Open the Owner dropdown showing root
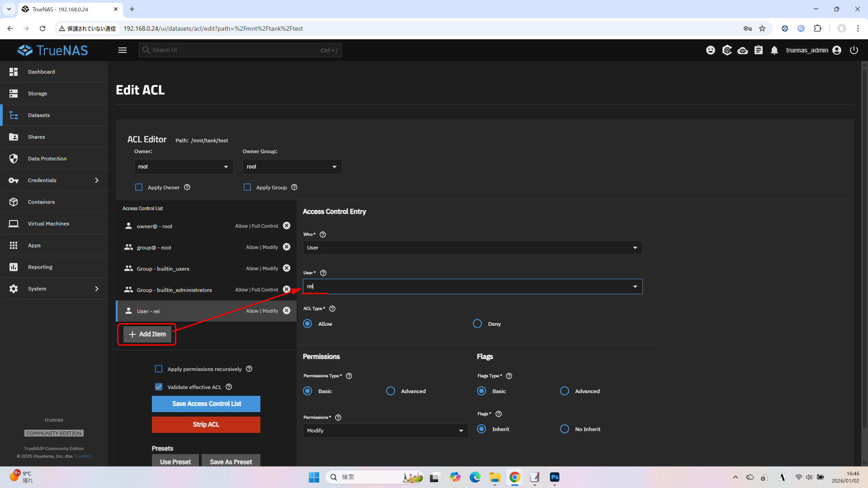The image size is (868, 488). 184,167
